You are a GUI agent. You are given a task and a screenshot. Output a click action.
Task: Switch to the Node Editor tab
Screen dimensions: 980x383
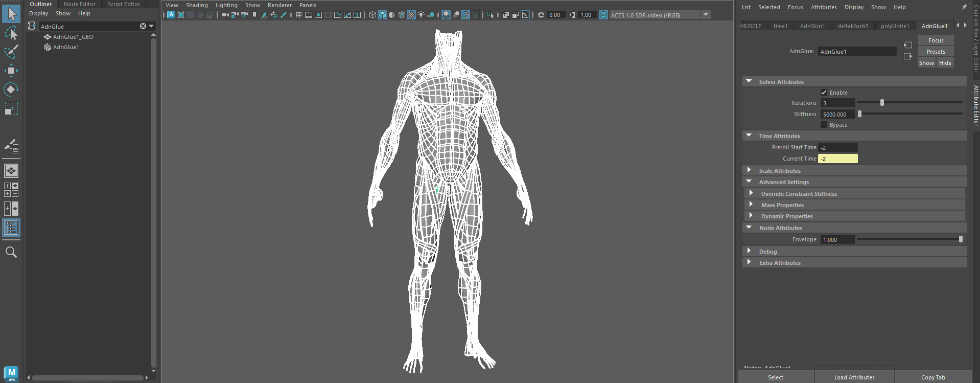(79, 4)
